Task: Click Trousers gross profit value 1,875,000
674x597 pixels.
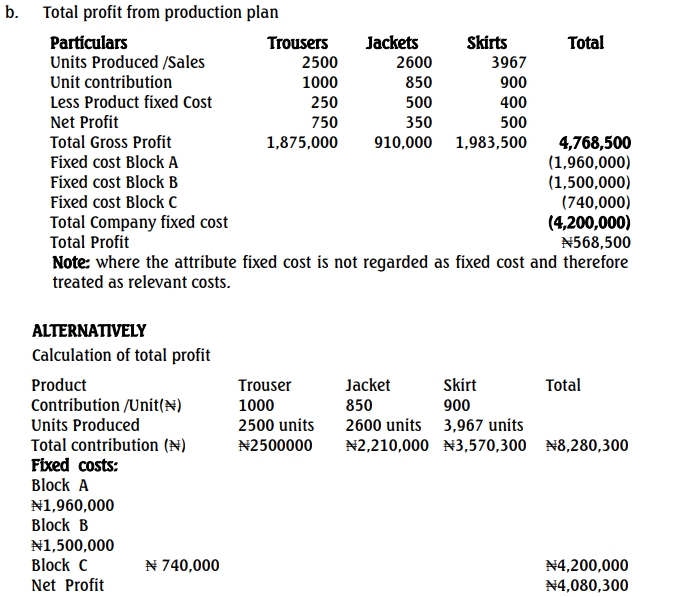Action: 302,142
